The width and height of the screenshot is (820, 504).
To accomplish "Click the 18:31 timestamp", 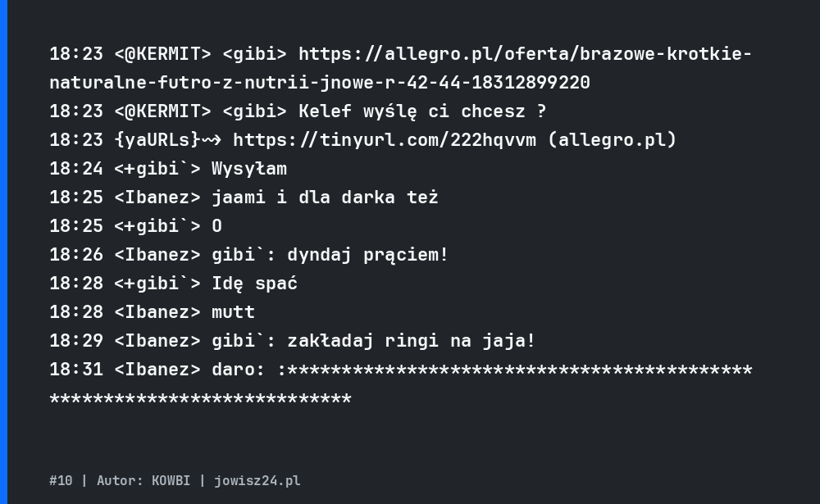I will 76,370.
